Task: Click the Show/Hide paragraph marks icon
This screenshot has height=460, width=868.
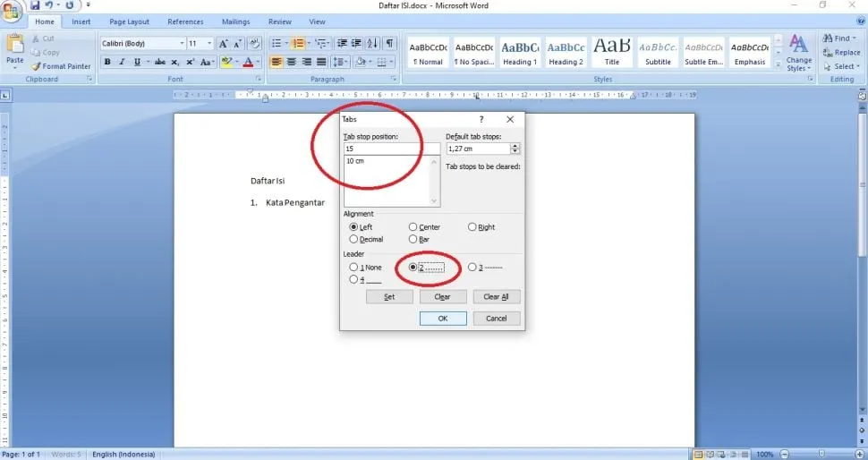Action: (x=390, y=43)
